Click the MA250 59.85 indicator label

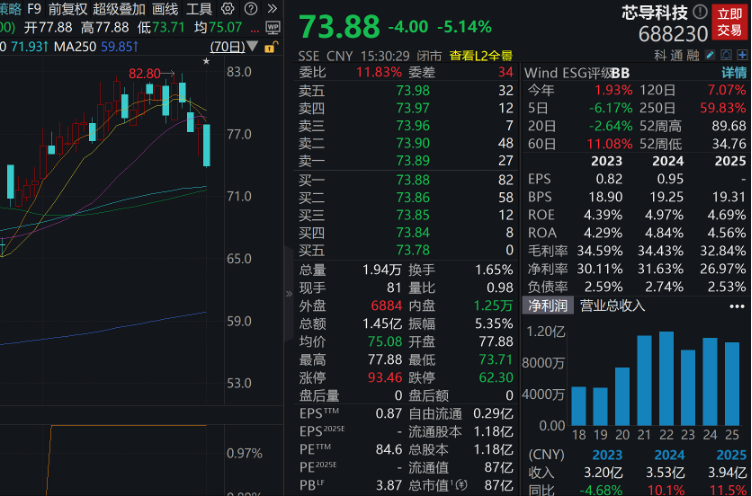pos(96,47)
